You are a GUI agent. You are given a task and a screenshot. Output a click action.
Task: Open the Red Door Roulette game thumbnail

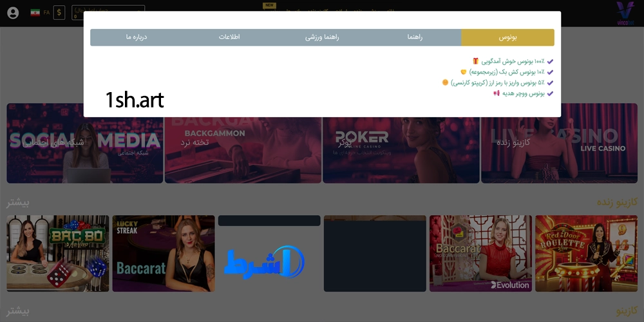(x=586, y=253)
